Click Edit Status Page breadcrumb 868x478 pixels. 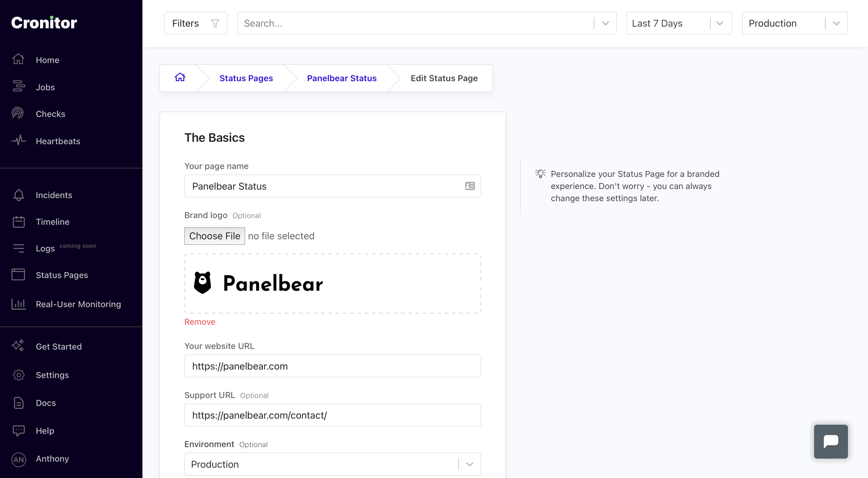(x=444, y=78)
